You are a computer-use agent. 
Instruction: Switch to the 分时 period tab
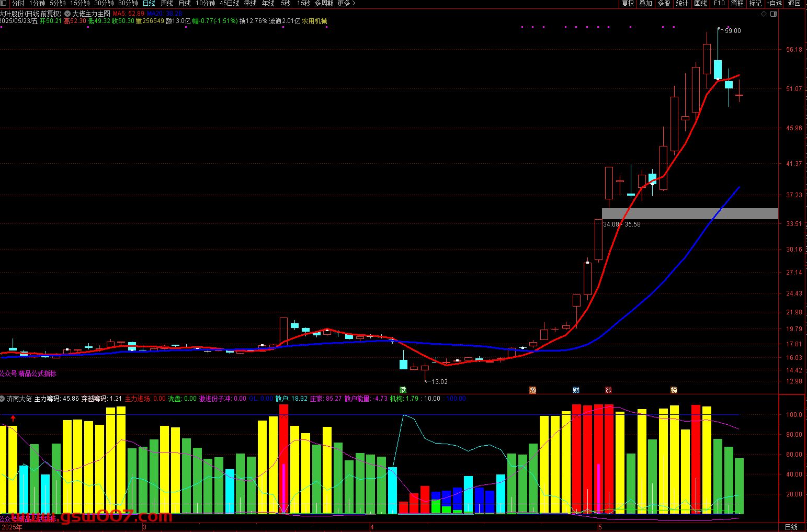(18, 3)
